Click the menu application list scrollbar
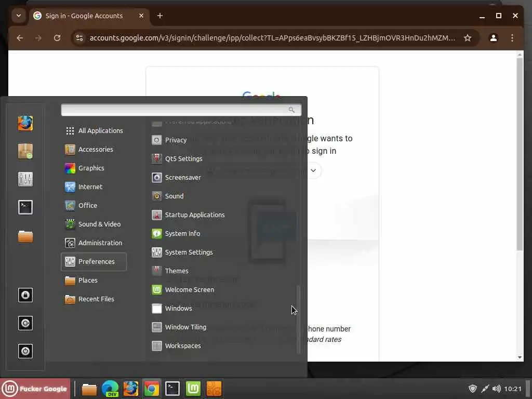The image size is (532, 399). [299, 320]
